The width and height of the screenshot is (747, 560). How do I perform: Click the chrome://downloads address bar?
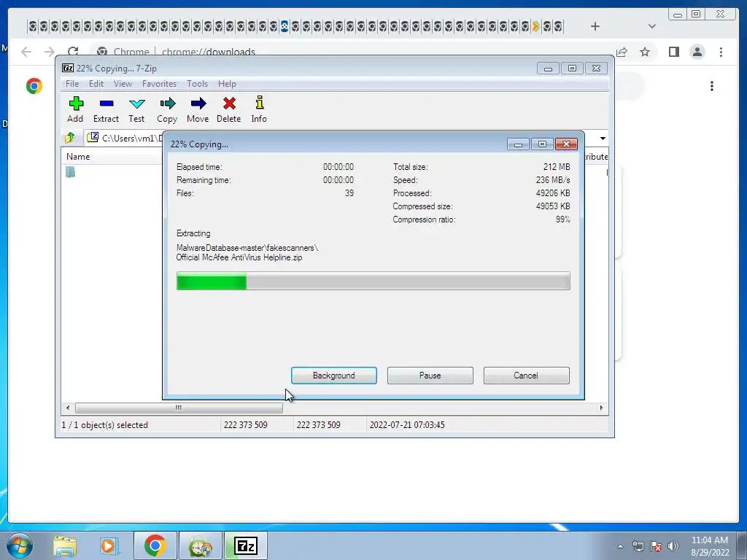[x=208, y=52]
